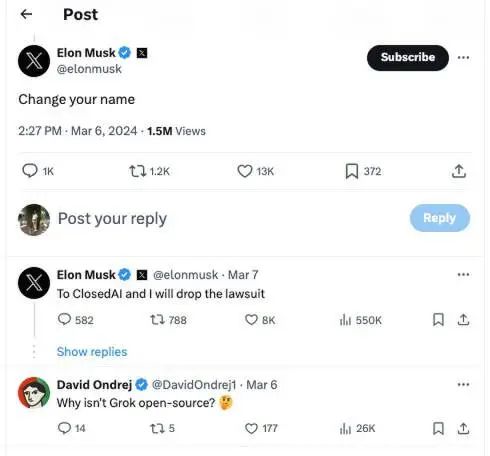The image size is (490, 456).
Task: Open comments on main post showing 1K
Action: 30,171
